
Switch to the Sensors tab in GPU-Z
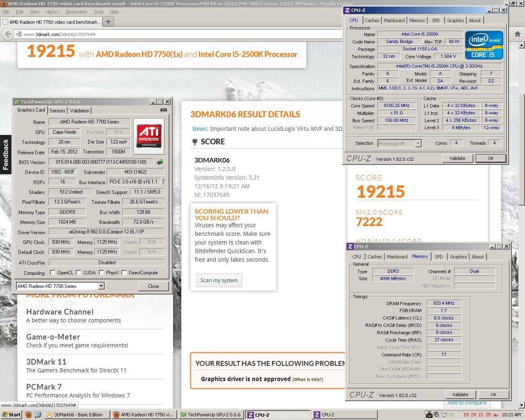click(57, 111)
